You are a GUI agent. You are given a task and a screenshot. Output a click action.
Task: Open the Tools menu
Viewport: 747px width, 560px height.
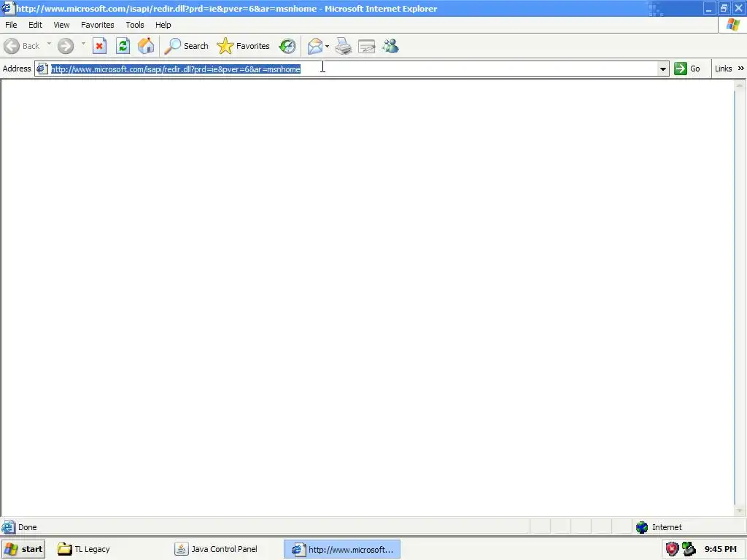point(135,25)
